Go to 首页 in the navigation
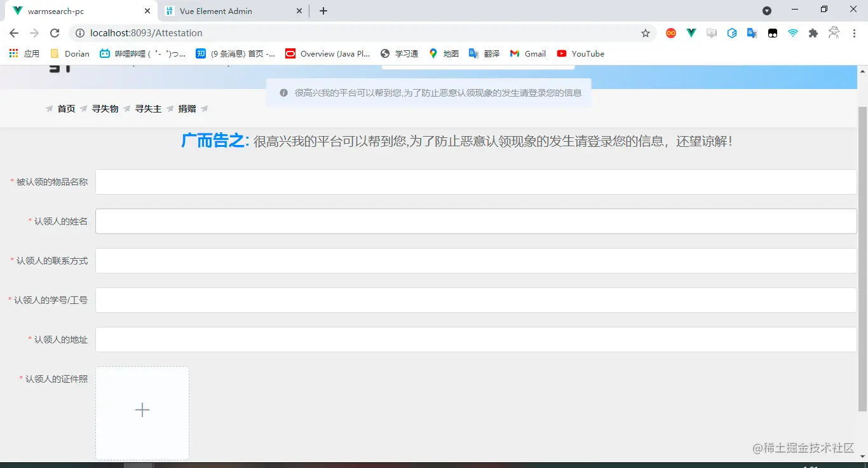 (x=66, y=109)
